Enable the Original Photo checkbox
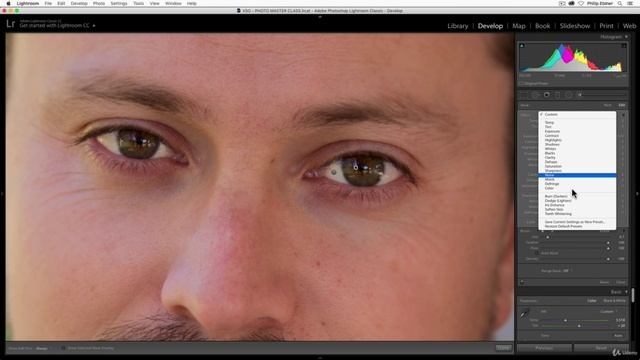This screenshot has height=360, width=640. click(522, 83)
